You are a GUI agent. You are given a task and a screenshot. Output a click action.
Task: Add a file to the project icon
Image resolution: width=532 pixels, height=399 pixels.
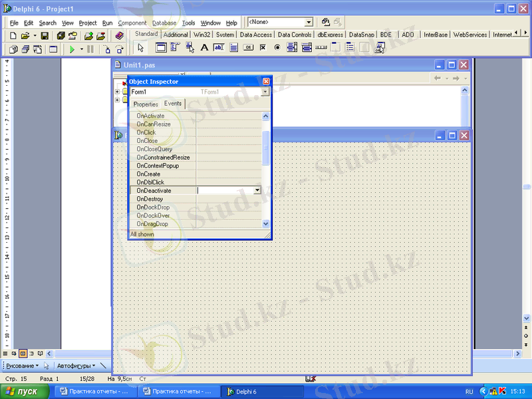pyautogui.click(x=88, y=36)
